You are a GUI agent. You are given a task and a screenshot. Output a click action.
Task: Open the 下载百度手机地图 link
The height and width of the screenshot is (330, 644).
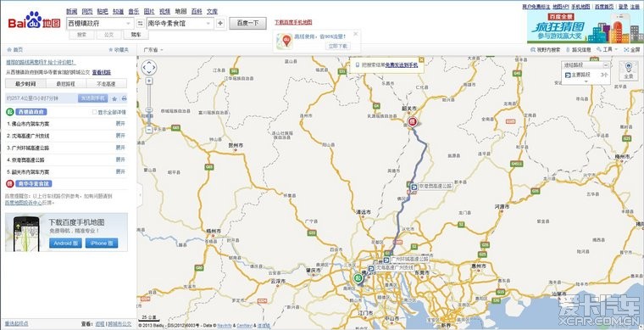[x=293, y=22]
